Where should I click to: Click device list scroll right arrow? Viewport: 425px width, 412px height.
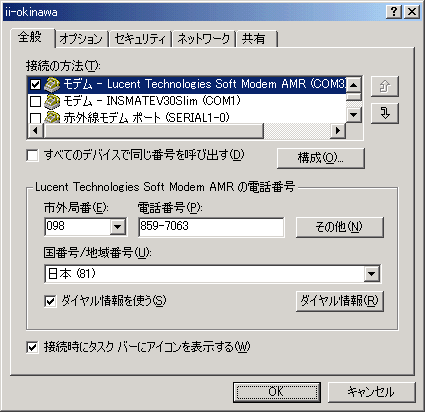(338, 131)
